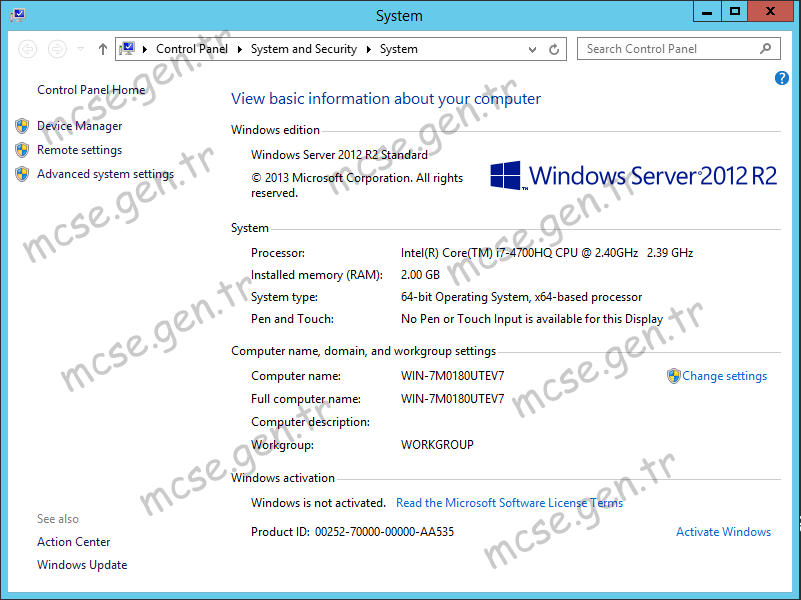801x600 pixels.
Task: Click the 'No Pen or Touch Input' value
Action: 532,319
